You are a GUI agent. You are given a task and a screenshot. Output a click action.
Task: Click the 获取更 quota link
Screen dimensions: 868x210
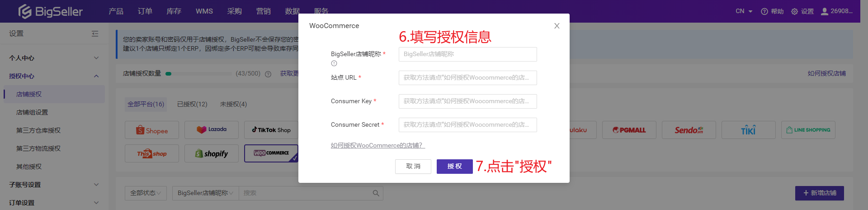click(289, 73)
